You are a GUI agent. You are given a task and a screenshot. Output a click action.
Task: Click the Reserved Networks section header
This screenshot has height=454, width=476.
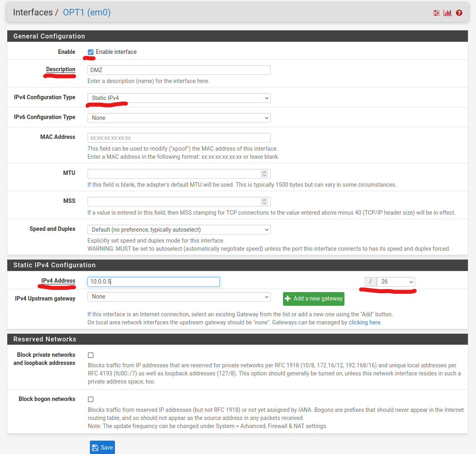pos(237,339)
